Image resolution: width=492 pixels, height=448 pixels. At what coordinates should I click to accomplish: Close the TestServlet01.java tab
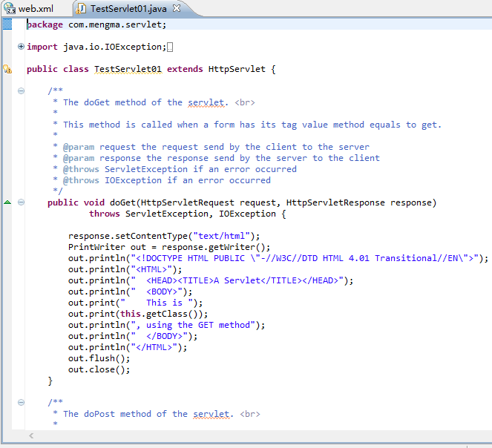[176, 9]
